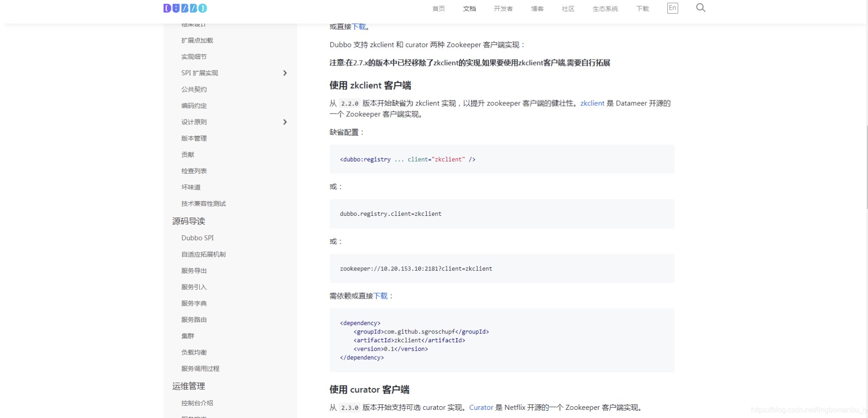Click the Dubbo logo
This screenshot has height=418, width=868.
tap(184, 8)
